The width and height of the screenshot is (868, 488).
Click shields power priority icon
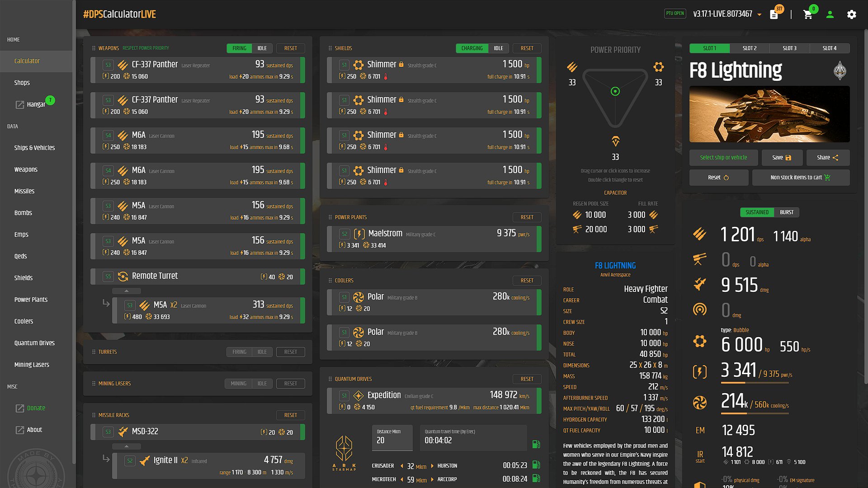coord(658,67)
